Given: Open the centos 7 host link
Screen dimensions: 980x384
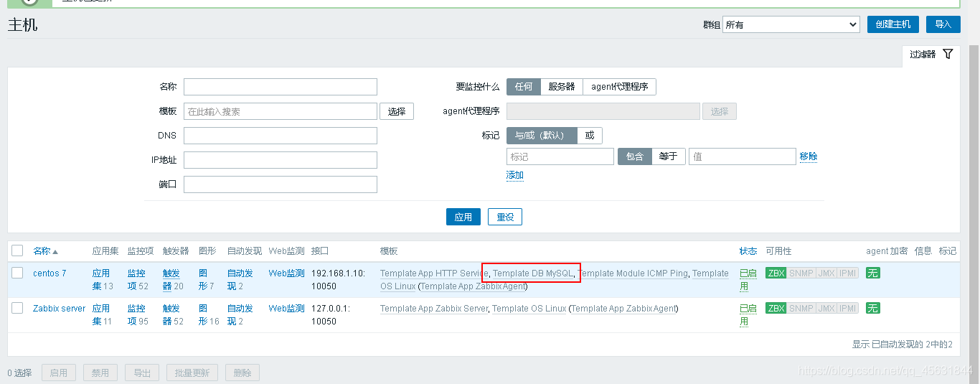Looking at the screenshot, I should tap(50, 273).
